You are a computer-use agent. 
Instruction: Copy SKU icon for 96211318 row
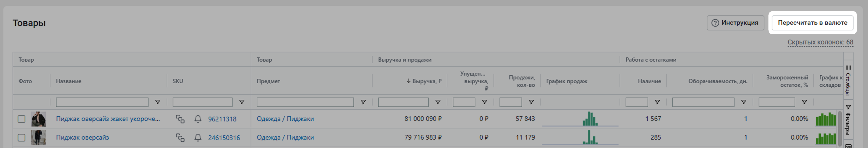[x=180, y=119]
